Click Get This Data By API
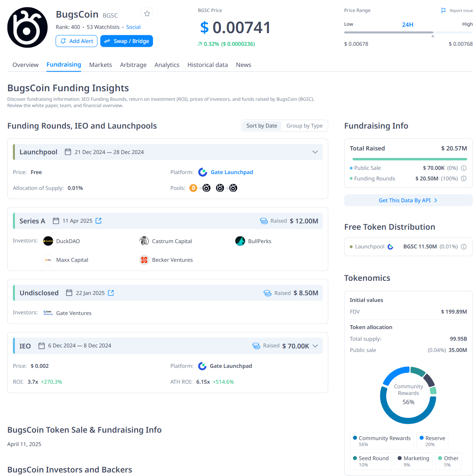This screenshot has height=476, width=474. 408,200
